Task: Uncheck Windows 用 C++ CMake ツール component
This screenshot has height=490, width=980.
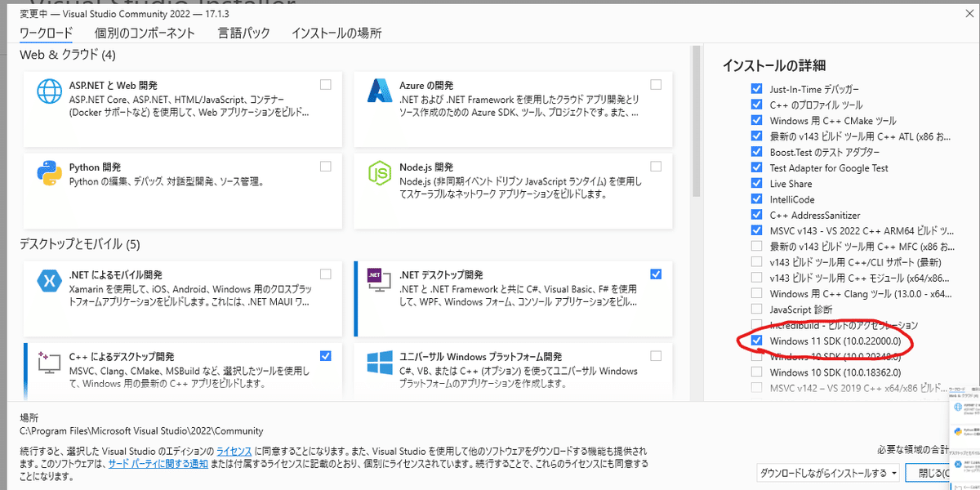Action: coord(756,121)
